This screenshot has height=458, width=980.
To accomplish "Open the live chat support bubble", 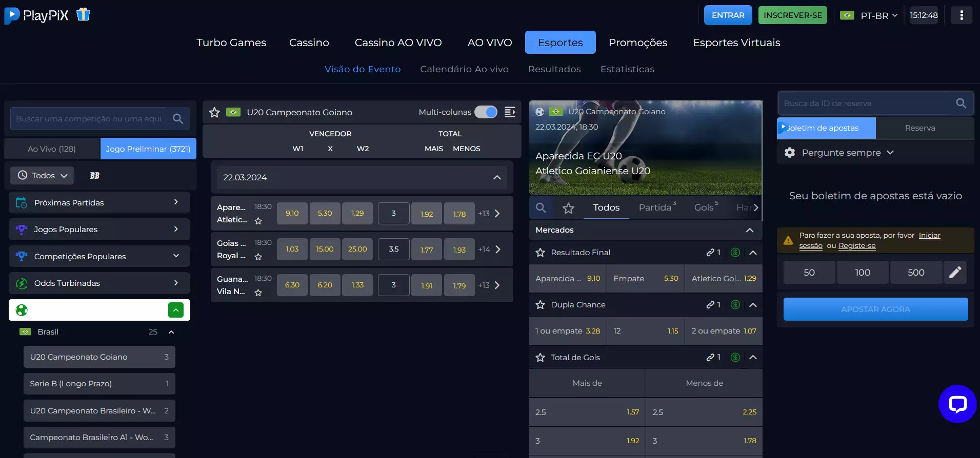I will point(957,404).
